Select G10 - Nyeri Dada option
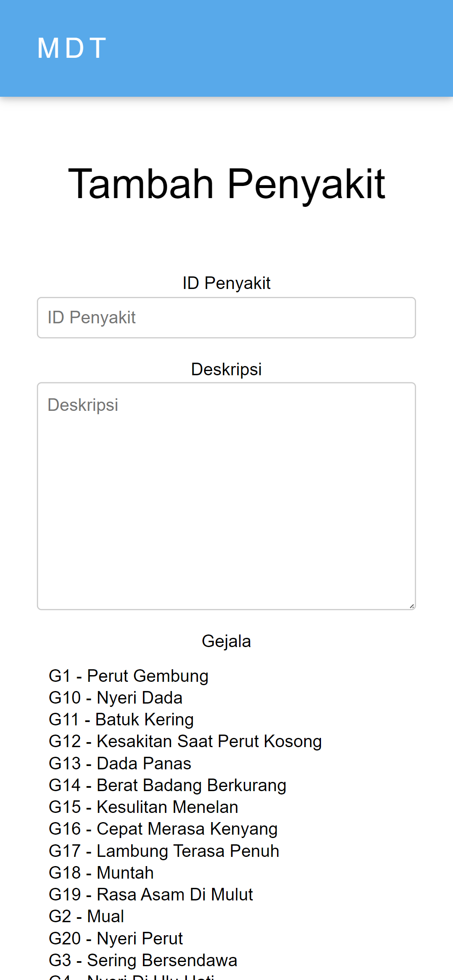The width and height of the screenshot is (453, 980). pyautogui.click(x=115, y=698)
